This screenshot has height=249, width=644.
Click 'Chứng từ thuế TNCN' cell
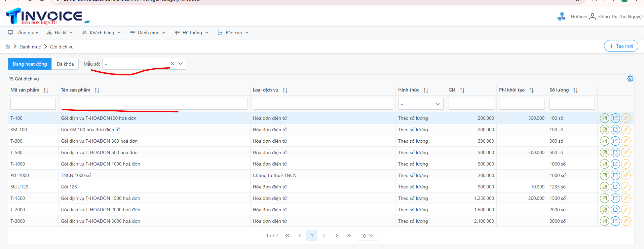pyautogui.click(x=275, y=175)
